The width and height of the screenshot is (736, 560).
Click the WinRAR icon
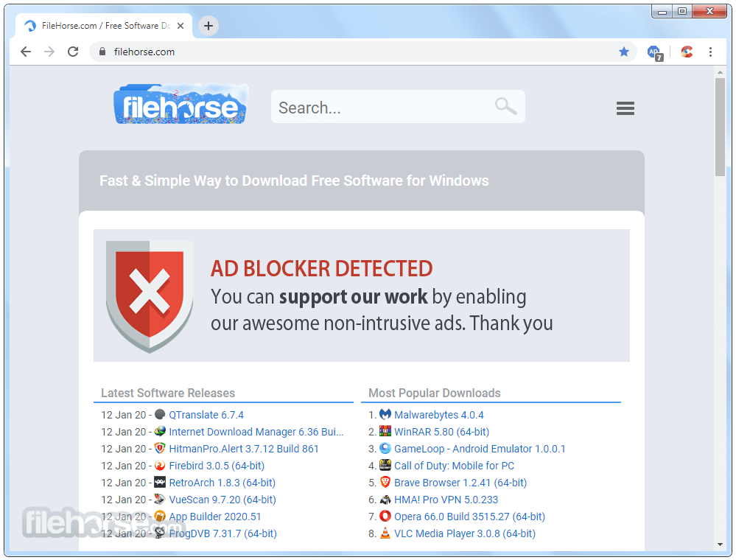click(385, 431)
